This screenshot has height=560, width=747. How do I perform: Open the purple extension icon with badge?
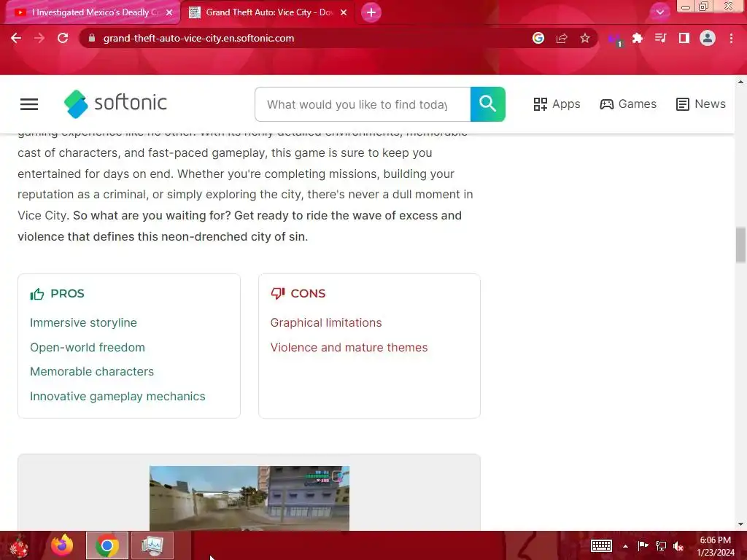pos(615,39)
